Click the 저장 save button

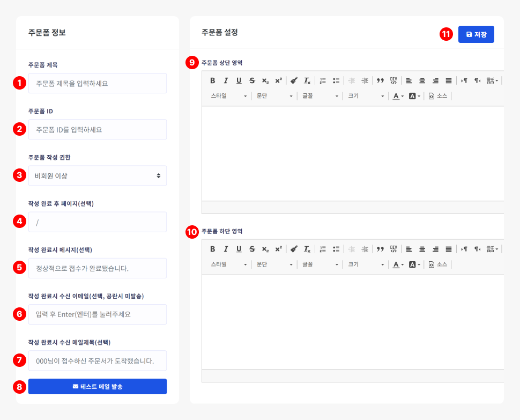click(x=476, y=34)
